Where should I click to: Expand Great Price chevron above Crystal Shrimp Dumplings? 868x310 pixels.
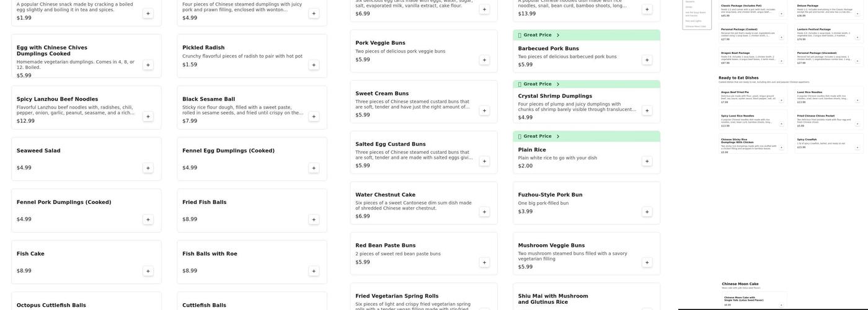tap(558, 84)
